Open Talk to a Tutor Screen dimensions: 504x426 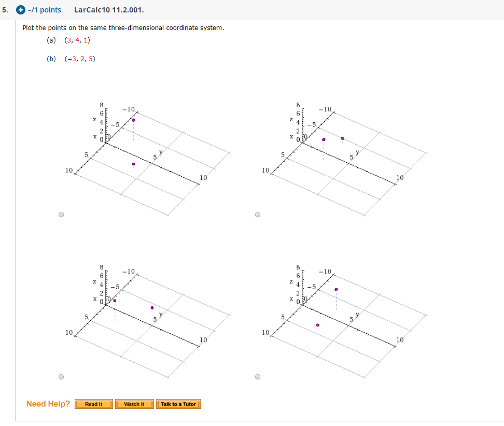(178, 404)
